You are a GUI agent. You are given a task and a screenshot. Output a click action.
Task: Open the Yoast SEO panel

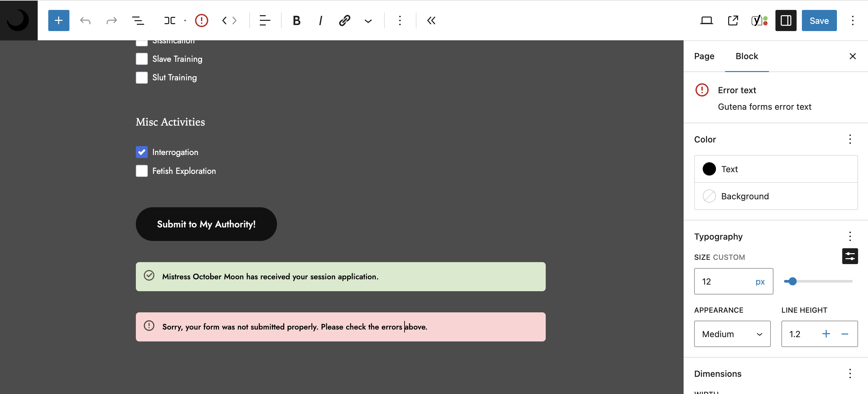click(759, 20)
